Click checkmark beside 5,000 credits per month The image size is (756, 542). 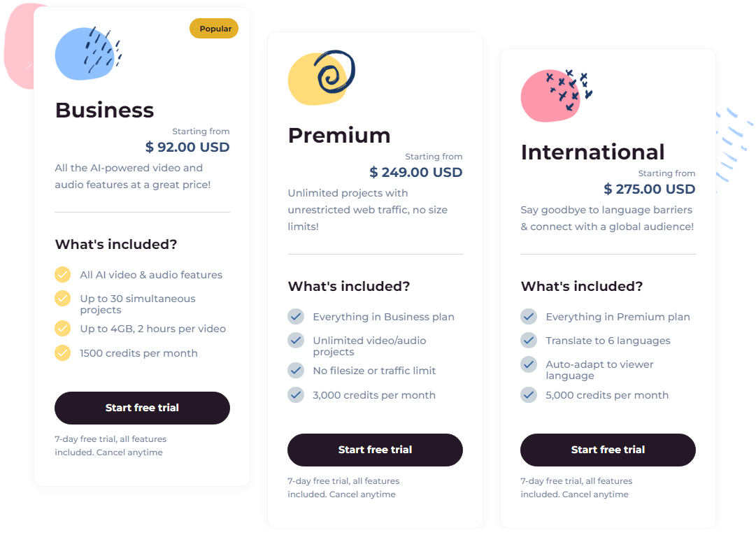click(x=529, y=395)
